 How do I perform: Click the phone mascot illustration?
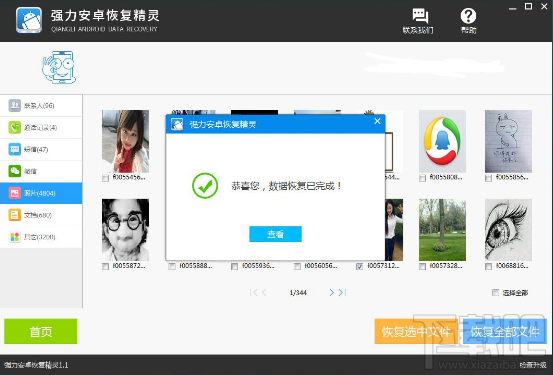point(59,67)
